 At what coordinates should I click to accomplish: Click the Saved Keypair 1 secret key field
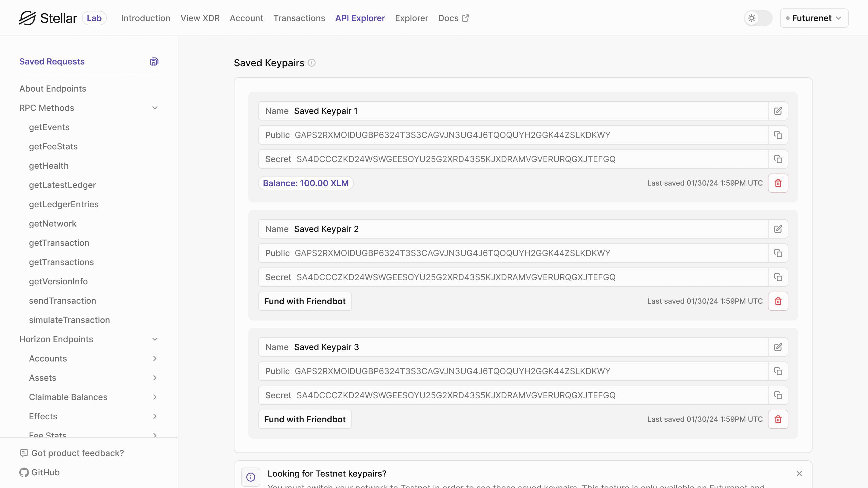pyautogui.click(x=513, y=159)
